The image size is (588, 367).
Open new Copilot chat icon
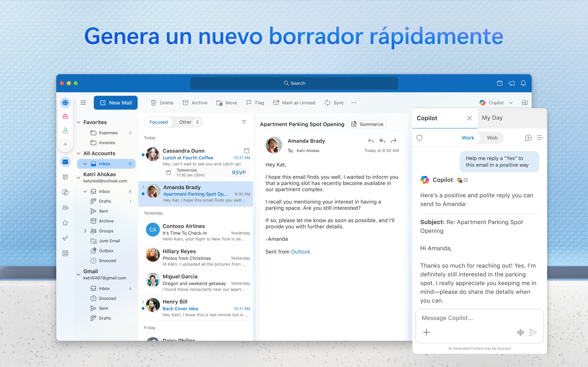528,138
